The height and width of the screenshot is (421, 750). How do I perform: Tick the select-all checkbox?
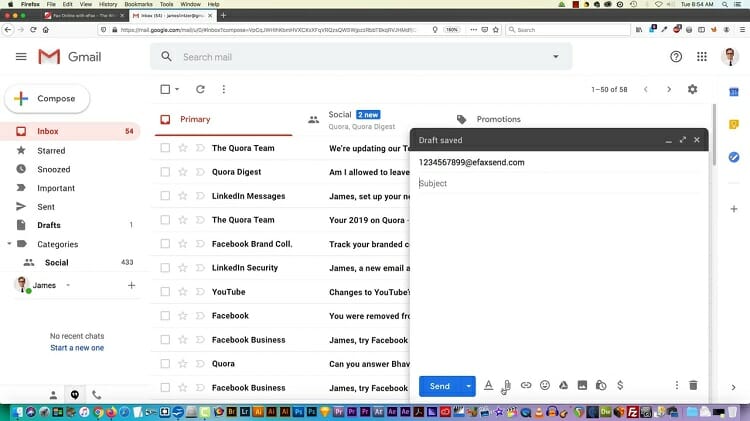[165, 89]
